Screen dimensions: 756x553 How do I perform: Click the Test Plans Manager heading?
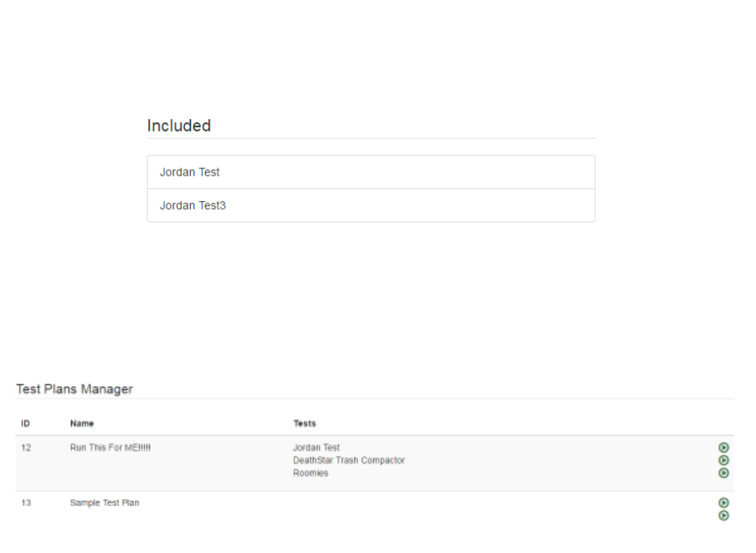tap(74, 389)
